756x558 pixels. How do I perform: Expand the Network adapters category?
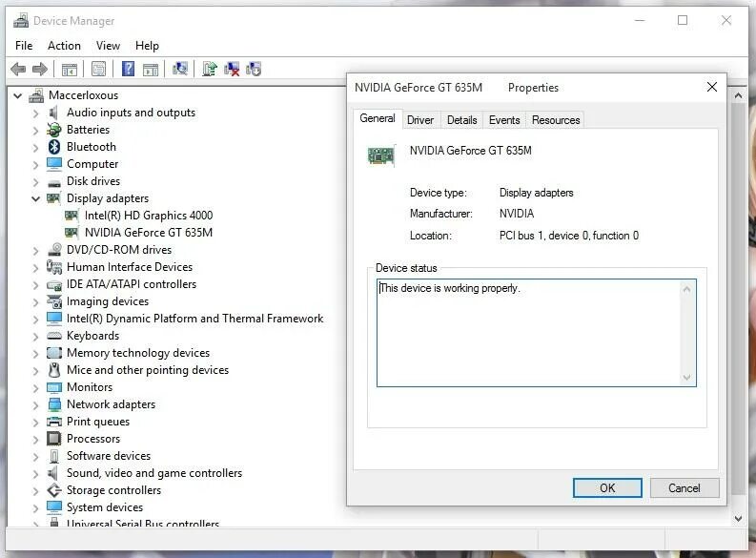pos(35,404)
